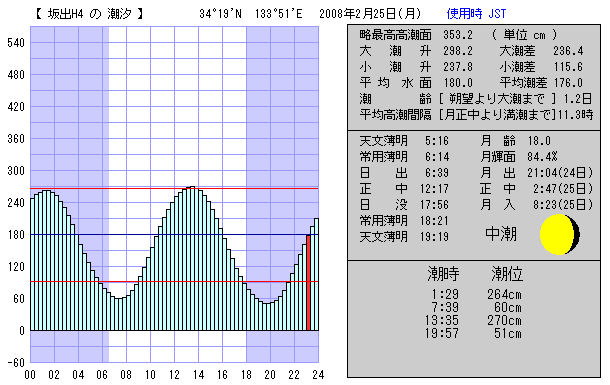Click the '平均高潮間隔' value 11.38時
The width and height of the screenshot is (610, 385).
(x=575, y=115)
